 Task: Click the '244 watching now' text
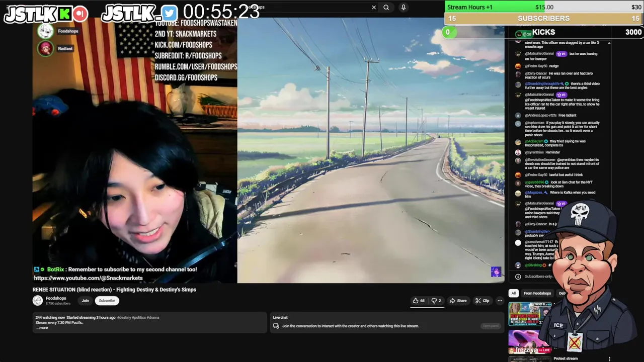click(50, 317)
